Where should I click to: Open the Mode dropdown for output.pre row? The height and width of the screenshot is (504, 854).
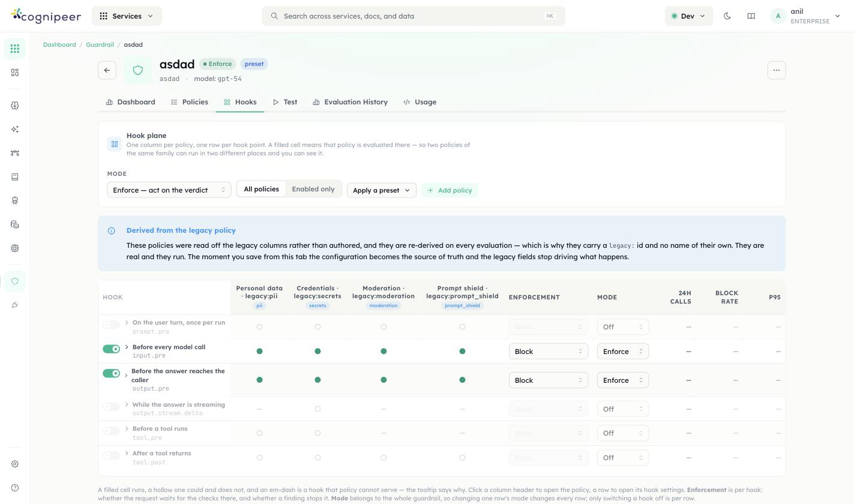click(x=623, y=380)
